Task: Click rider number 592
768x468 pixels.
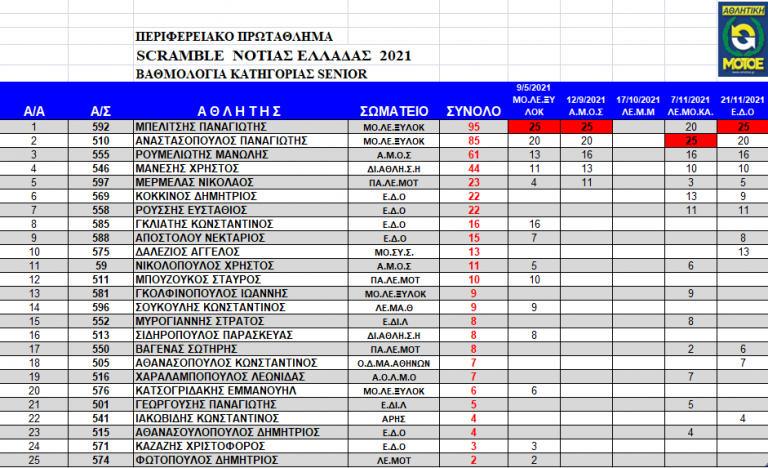Action: [100, 127]
